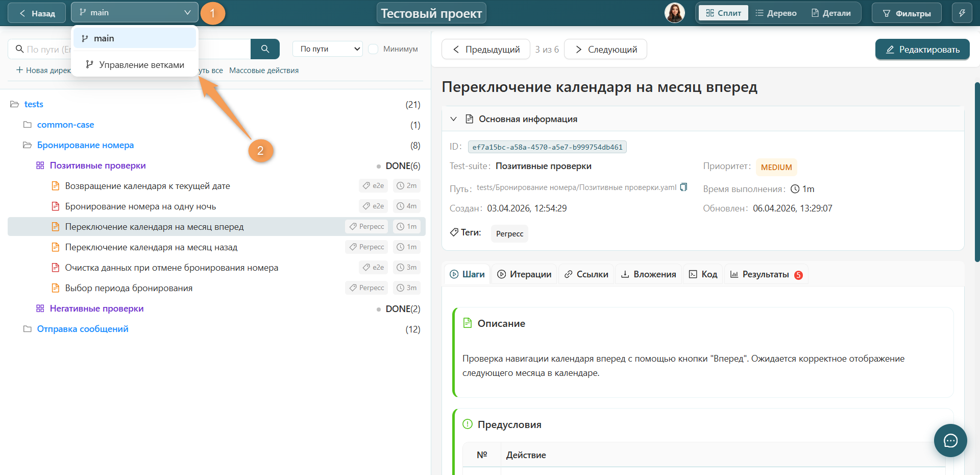Open the Шаги tab

coord(467,274)
